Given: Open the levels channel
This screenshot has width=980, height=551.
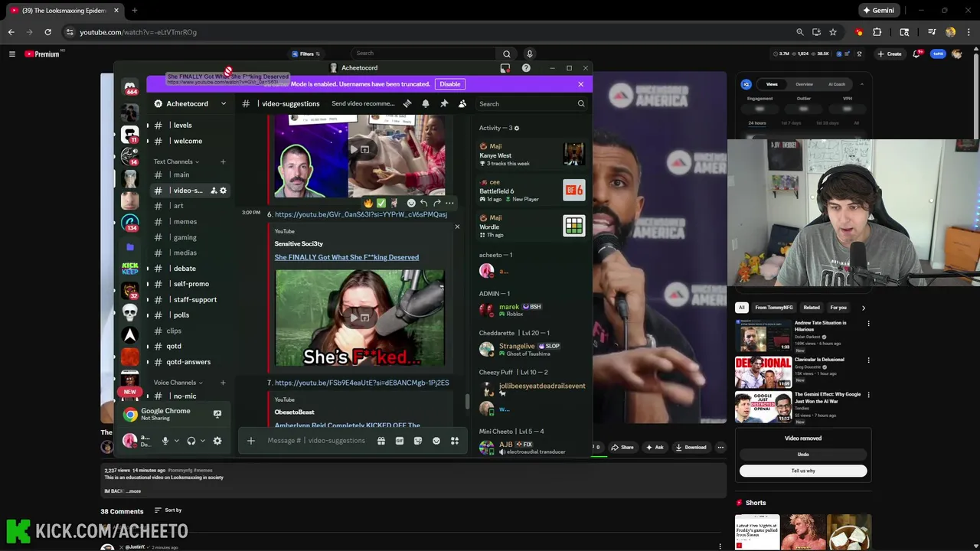Looking at the screenshot, I should click(x=189, y=126).
